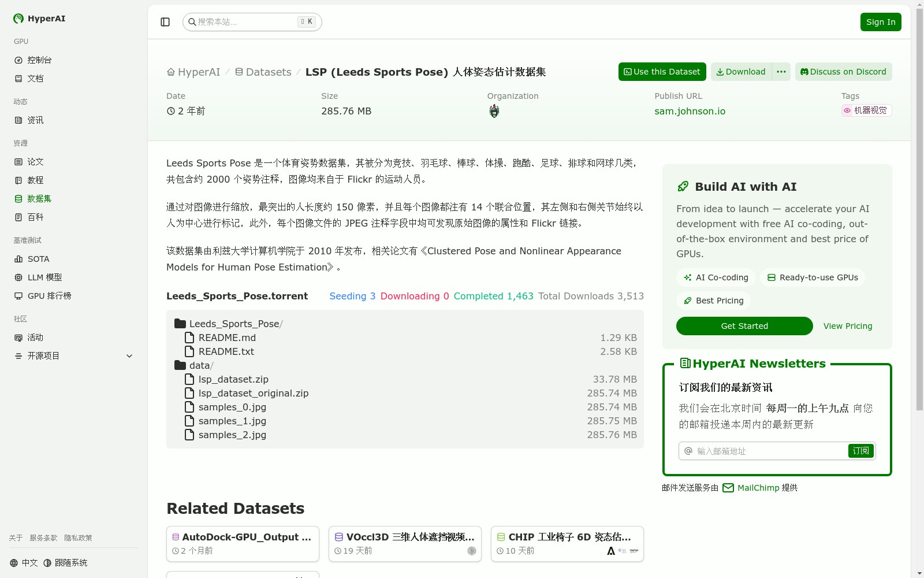This screenshot has width=924, height=578.
Task: Click Ready-to-use GPUs chip
Action: (813, 277)
